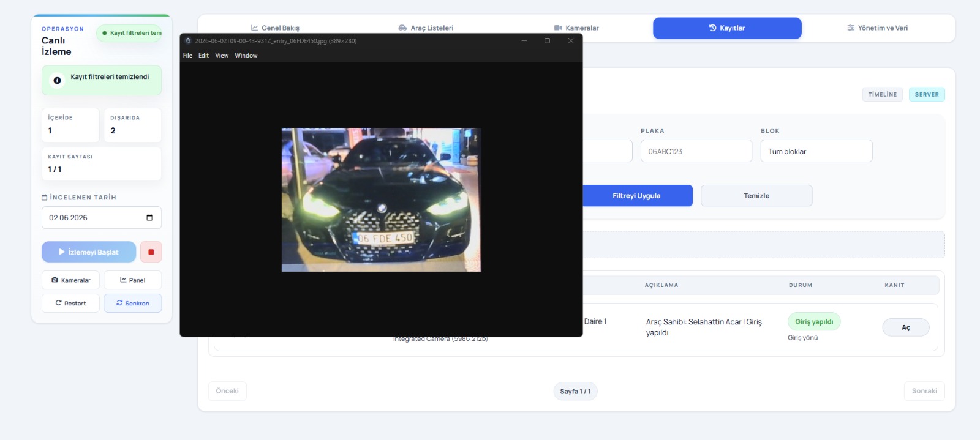
Task: Click the calendar icon beside İncelenen Tarih label
Action: [x=45, y=198]
